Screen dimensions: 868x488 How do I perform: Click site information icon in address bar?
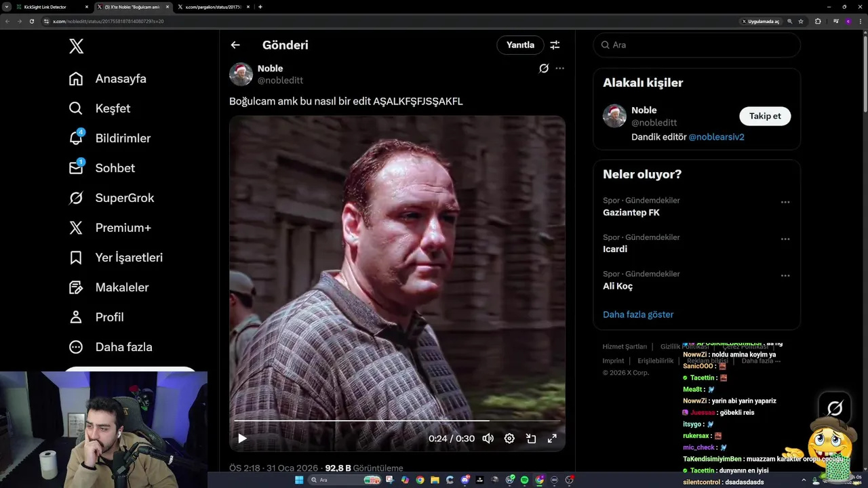[46, 21]
